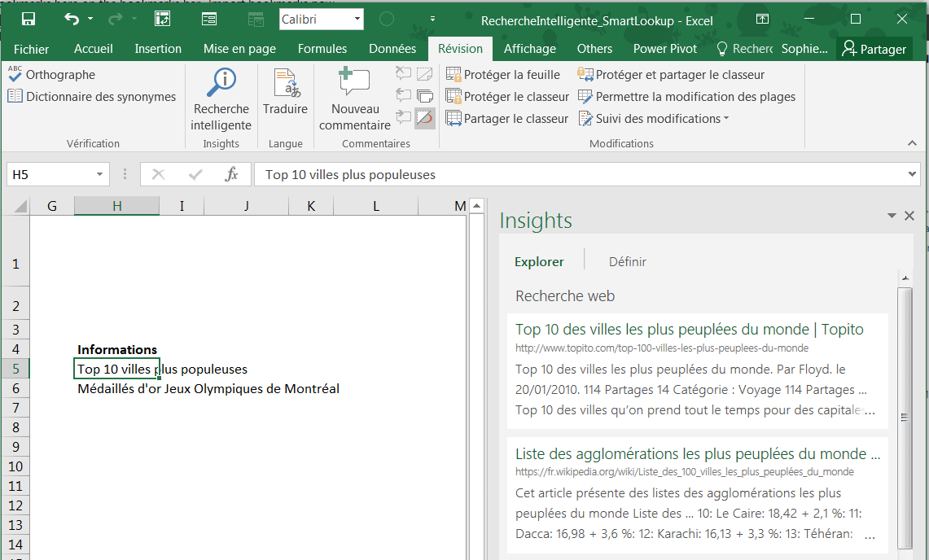Viewport: 929px width, 560px height.
Task: Switch to the Formules ribbon tab
Action: click(322, 49)
